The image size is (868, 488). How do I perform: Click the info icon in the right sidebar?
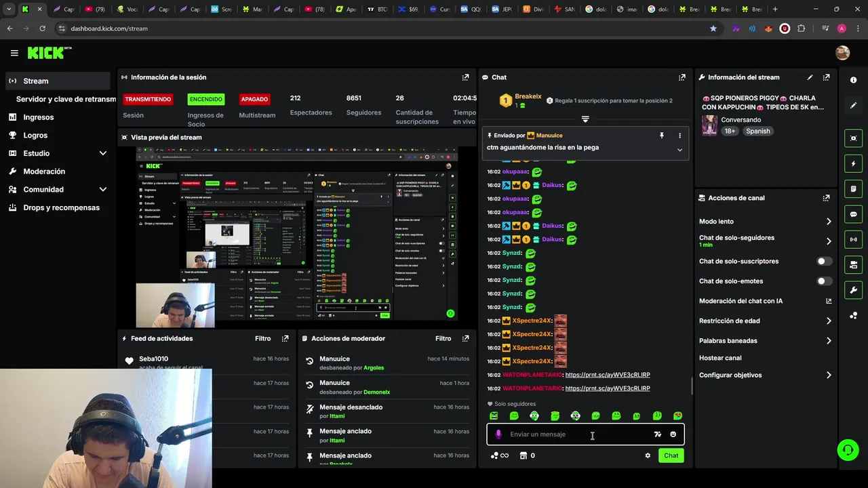853,80
